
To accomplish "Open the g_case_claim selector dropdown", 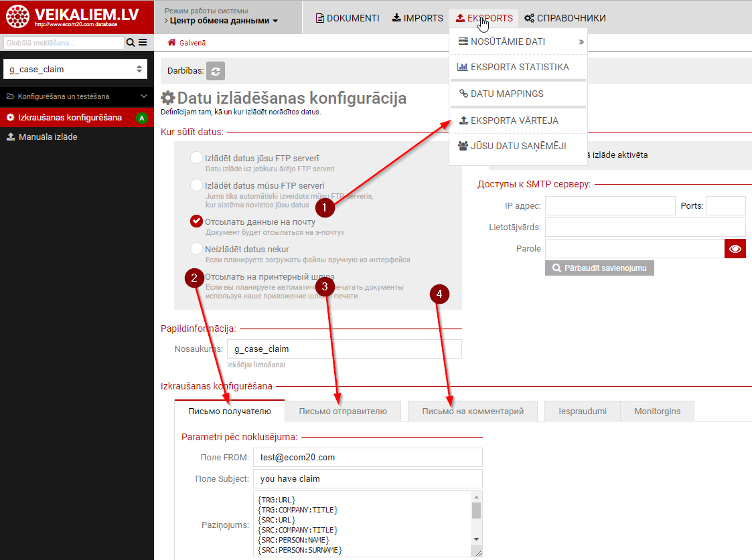I will click(x=76, y=69).
